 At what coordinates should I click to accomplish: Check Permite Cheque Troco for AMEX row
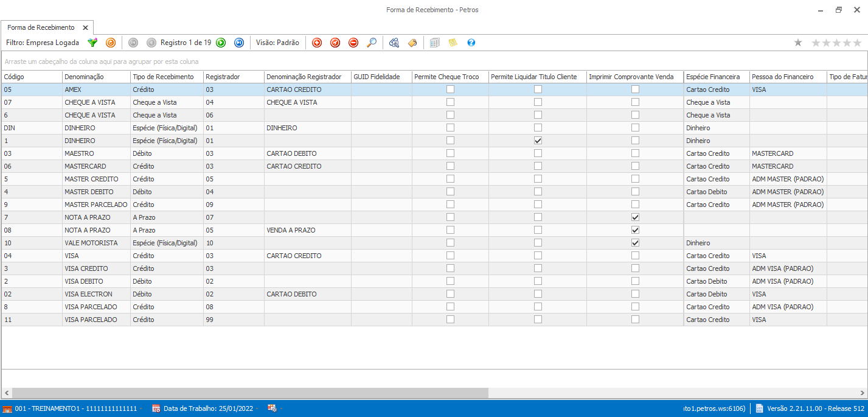(x=450, y=89)
